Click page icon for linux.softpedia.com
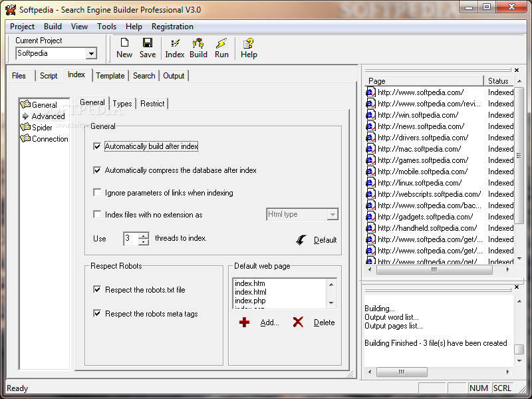The width and height of the screenshot is (532, 399). tap(370, 182)
